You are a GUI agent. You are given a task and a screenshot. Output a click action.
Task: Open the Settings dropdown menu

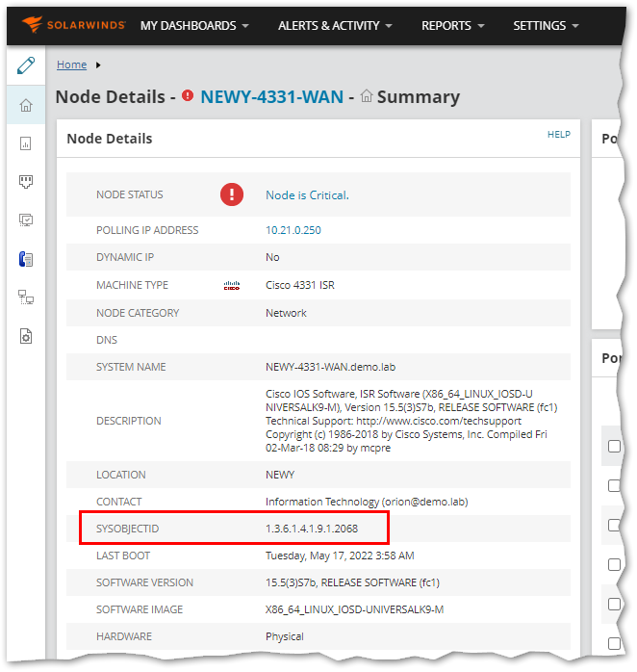[546, 26]
